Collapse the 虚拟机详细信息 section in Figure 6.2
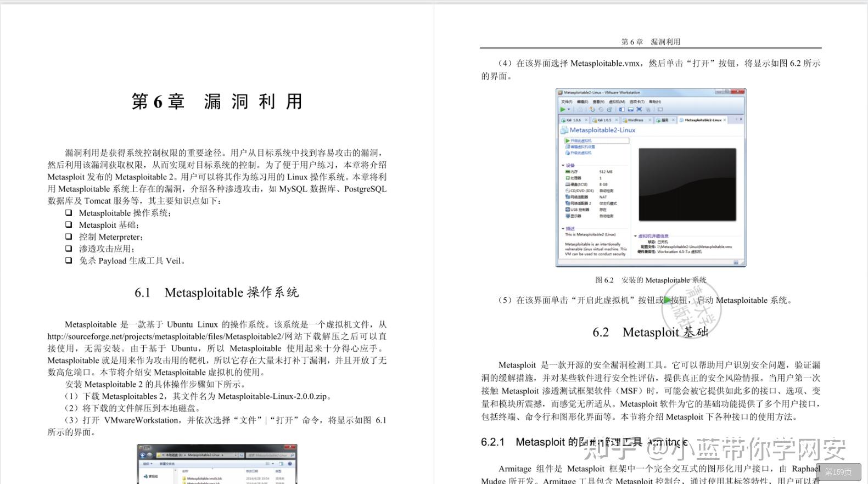The width and height of the screenshot is (868, 484). [x=636, y=236]
